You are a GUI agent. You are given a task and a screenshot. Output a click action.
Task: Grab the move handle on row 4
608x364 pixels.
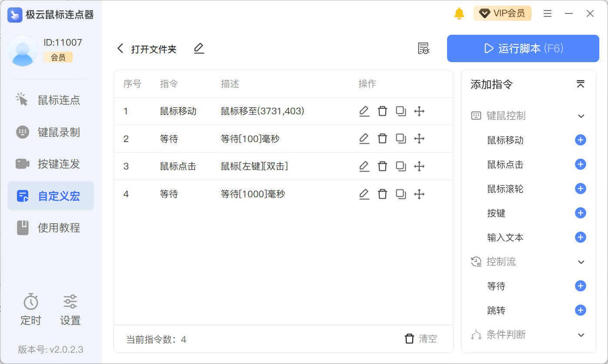click(419, 194)
